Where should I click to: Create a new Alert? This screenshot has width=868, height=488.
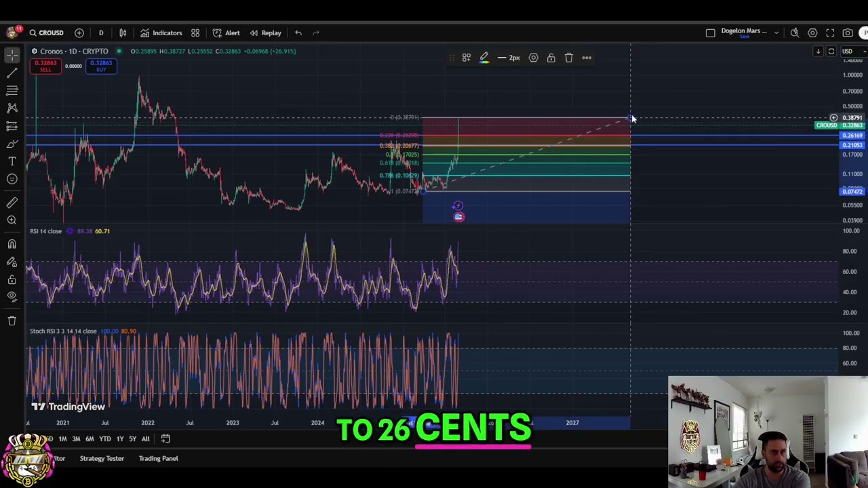[x=226, y=33]
